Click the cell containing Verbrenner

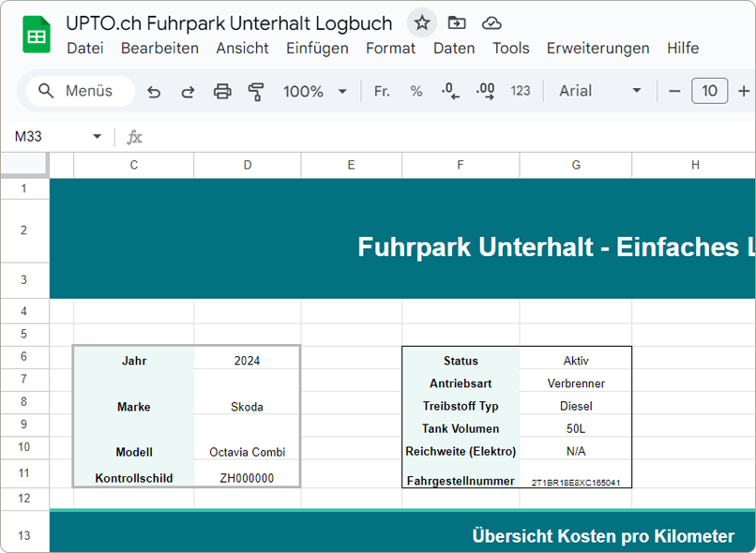coord(576,381)
